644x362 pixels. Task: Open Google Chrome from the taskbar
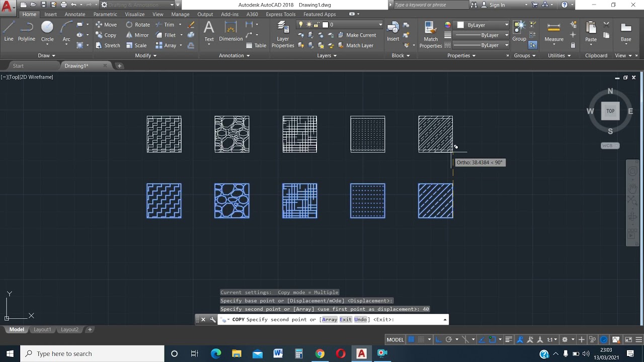click(319, 353)
